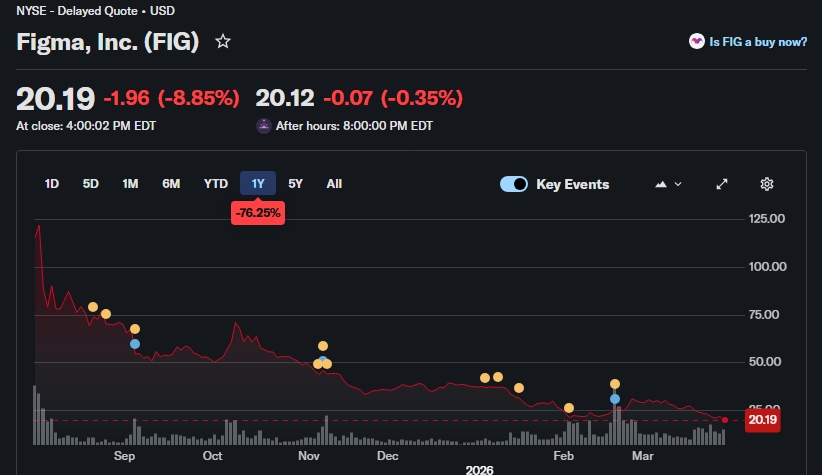
Task: Click the Feb month label
Action: point(564,456)
